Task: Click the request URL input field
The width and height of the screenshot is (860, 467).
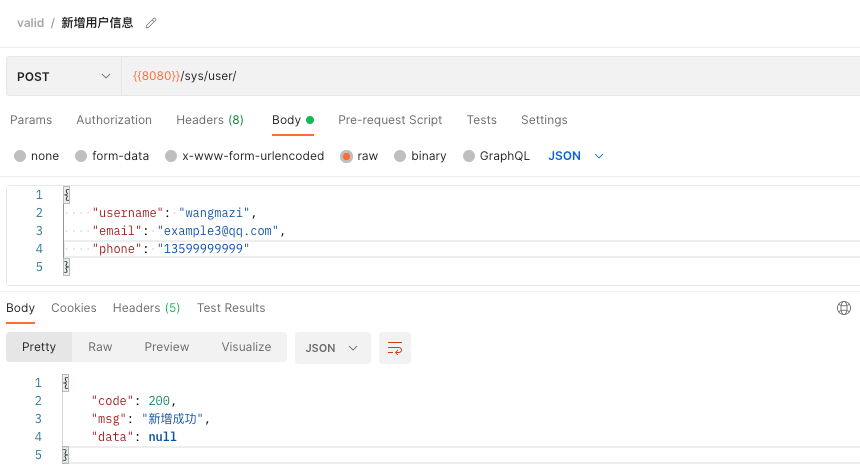Action: [490, 76]
